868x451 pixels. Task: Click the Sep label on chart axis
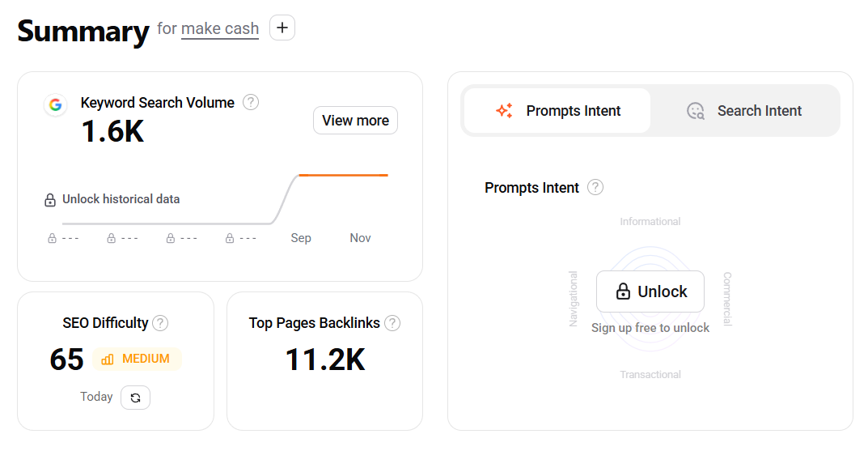click(301, 238)
